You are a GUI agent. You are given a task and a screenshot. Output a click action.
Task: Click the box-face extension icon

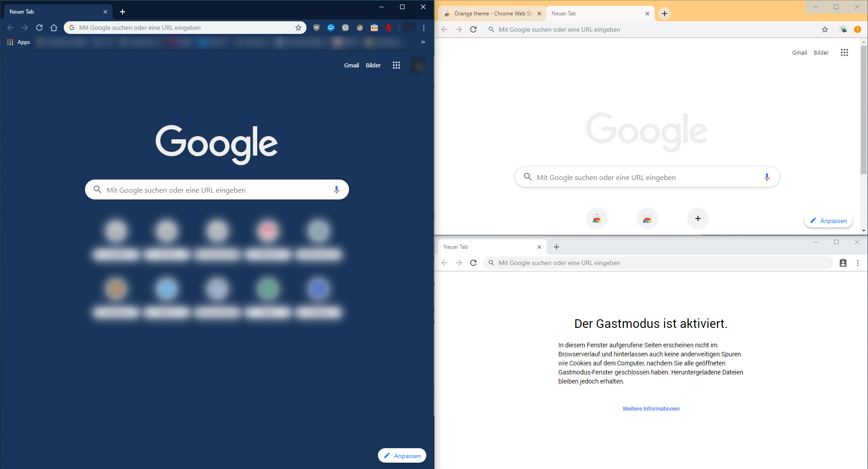374,28
